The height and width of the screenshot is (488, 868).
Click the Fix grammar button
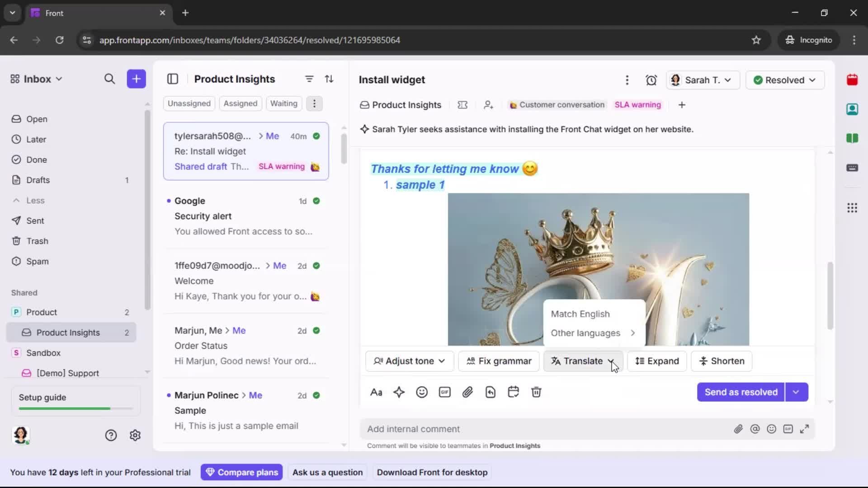pos(499,361)
